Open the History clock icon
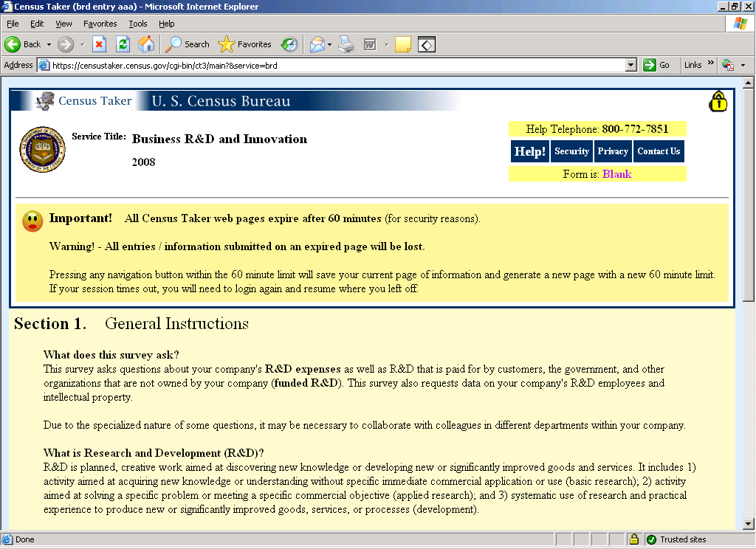The width and height of the screenshot is (756, 549). (x=289, y=44)
